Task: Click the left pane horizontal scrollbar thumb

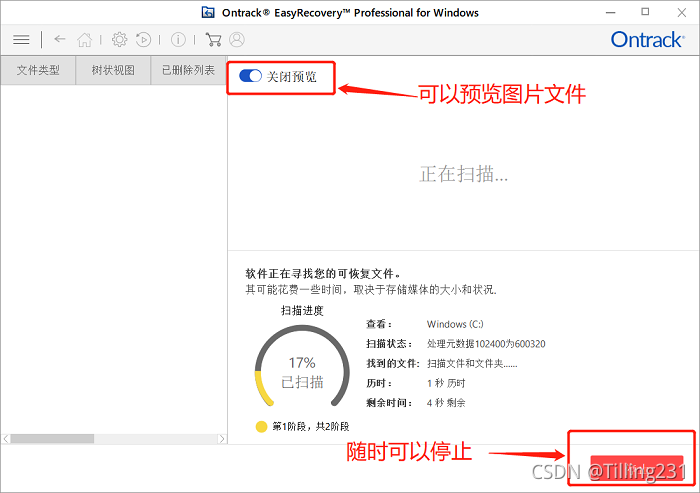Action: [x=52, y=439]
